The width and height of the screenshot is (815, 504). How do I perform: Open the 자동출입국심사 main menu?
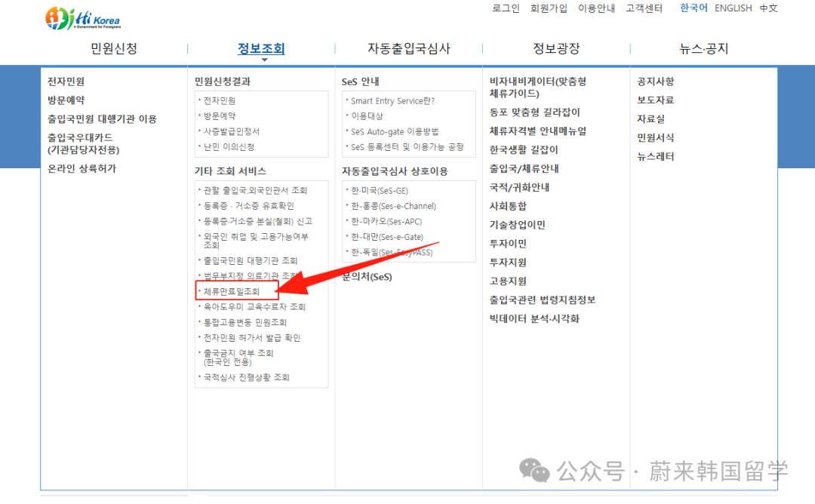pos(409,49)
